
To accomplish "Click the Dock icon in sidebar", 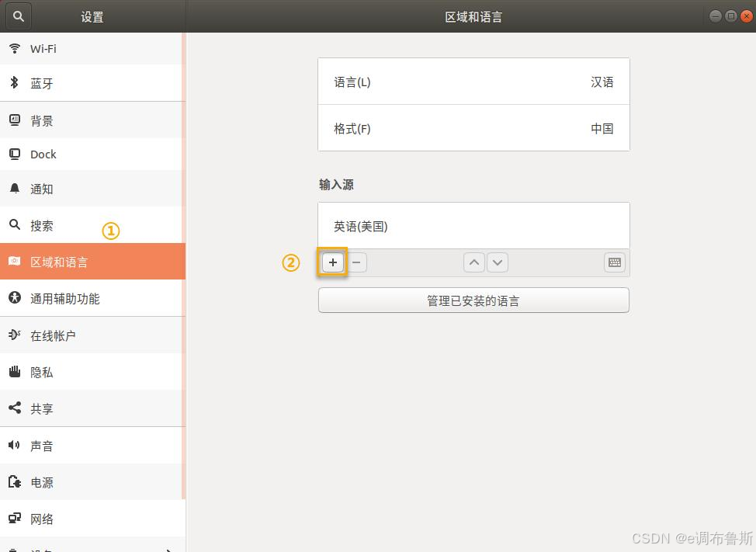I will 15,154.
